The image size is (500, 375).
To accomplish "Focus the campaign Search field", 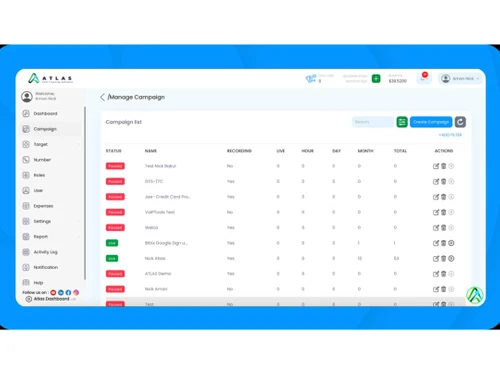I will pyautogui.click(x=373, y=122).
